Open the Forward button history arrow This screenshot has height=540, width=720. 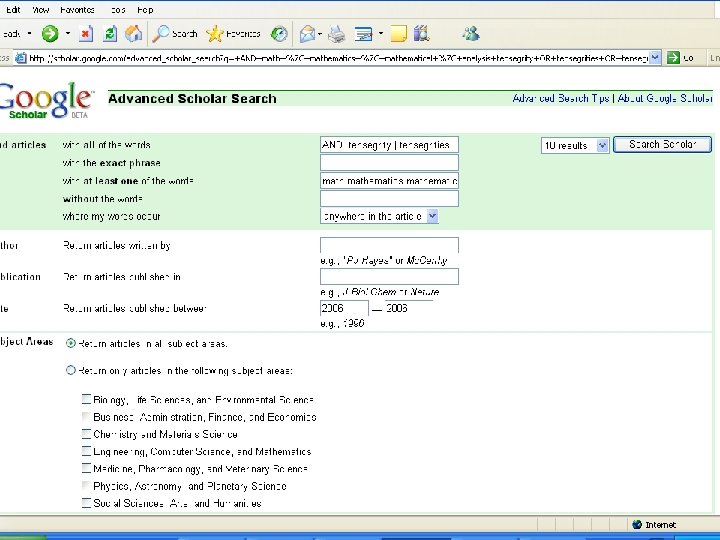(x=68, y=34)
